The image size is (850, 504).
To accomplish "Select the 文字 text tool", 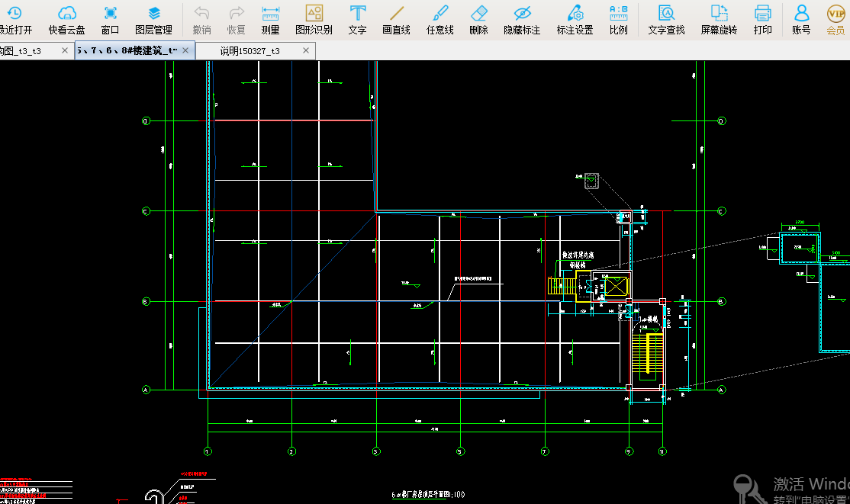I will coord(357,20).
